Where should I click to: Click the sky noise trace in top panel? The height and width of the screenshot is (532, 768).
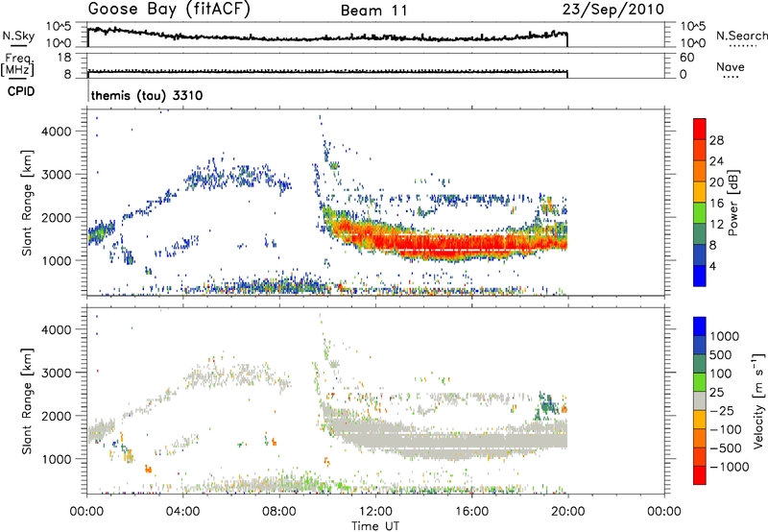click(327, 37)
